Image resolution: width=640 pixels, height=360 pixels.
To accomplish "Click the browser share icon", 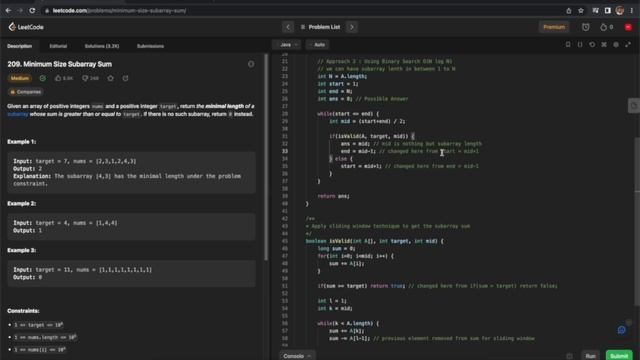I will [569, 11].
